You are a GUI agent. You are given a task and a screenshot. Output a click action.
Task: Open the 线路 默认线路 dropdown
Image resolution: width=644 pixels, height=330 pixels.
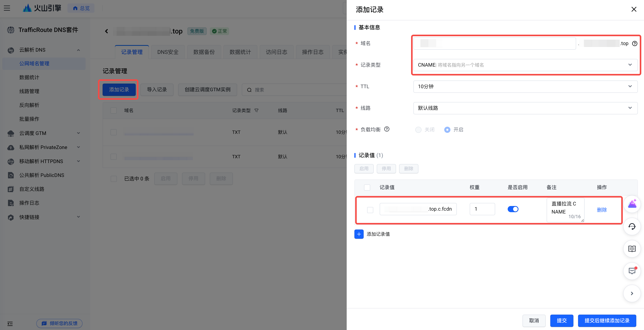tap(525, 108)
